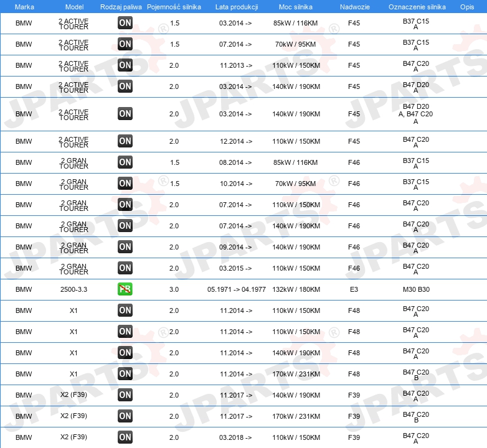The width and height of the screenshot is (487, 448).
Task: Click the 132kW / 180KM power cell
Action: tap(296, 289)
